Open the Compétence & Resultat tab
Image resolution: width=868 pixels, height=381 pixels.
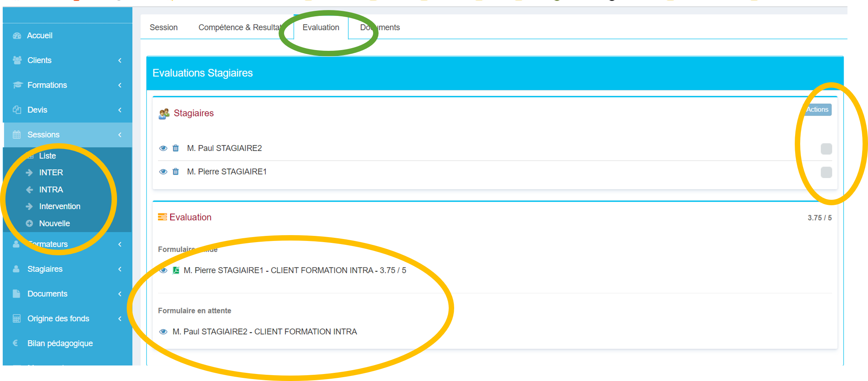239,28
